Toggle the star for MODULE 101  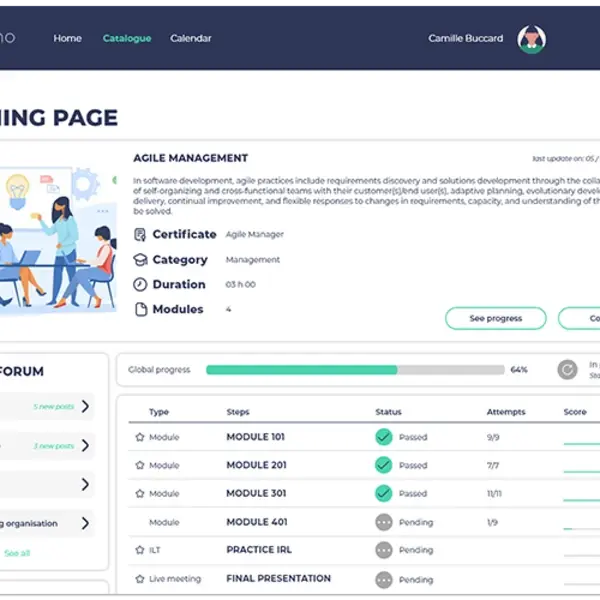(x=140, y=437)
